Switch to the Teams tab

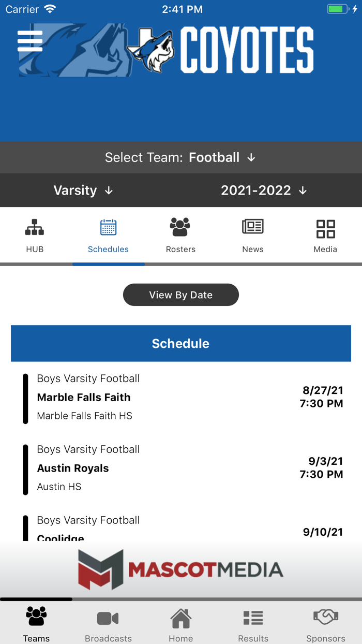point(36,617)
